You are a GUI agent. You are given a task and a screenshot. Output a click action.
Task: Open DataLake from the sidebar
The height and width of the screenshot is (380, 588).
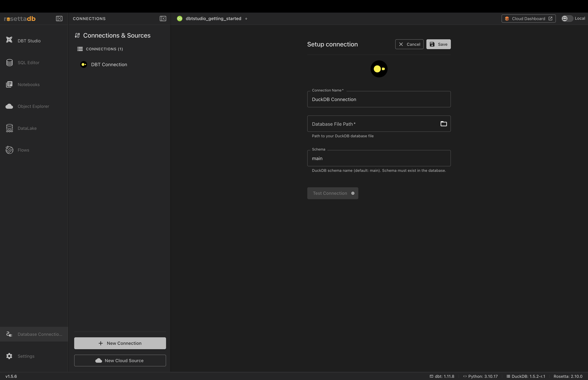[34, 128]
